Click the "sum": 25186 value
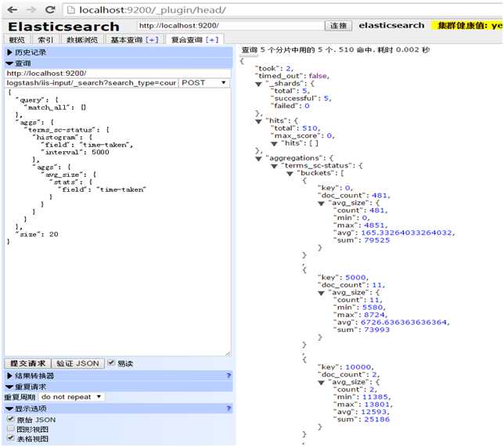504x447 pixels. pos(376,420)
